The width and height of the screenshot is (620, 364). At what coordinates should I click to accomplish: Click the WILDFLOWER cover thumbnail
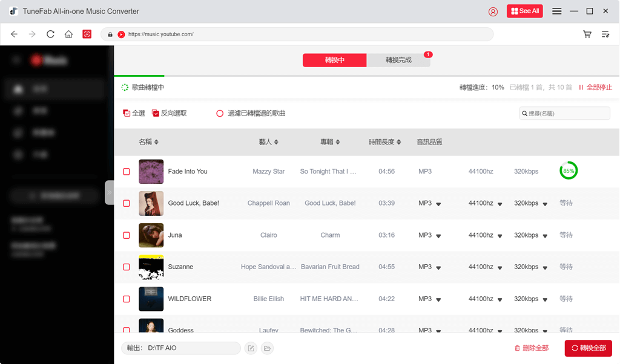point(151,299)
